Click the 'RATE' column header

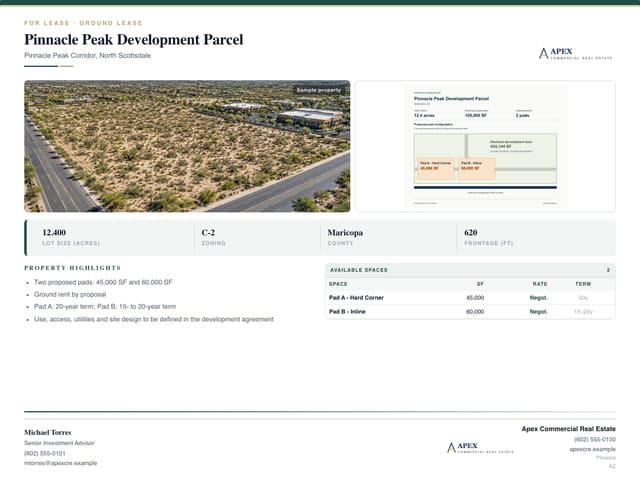[540, 284]
